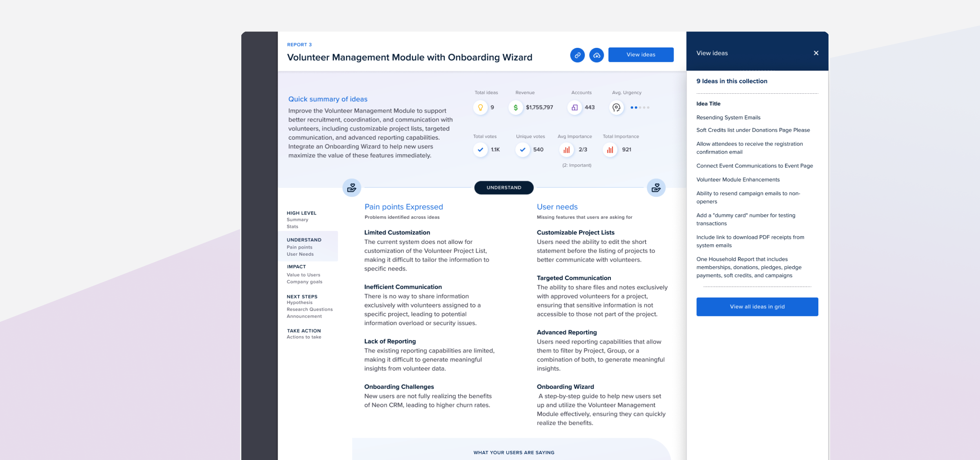980x460 pixels.
Task: Click the Pain points Expressed heading
Action: click(403, 207)
